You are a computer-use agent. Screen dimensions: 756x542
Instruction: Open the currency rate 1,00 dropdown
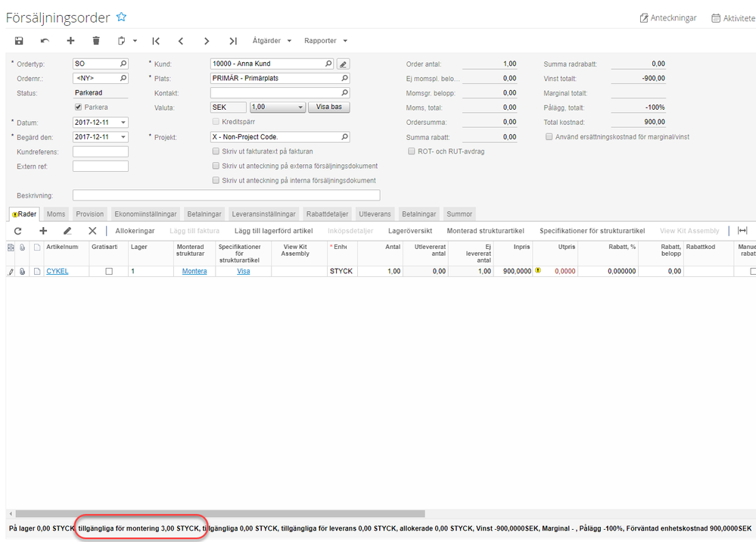(x=301, y=107)
